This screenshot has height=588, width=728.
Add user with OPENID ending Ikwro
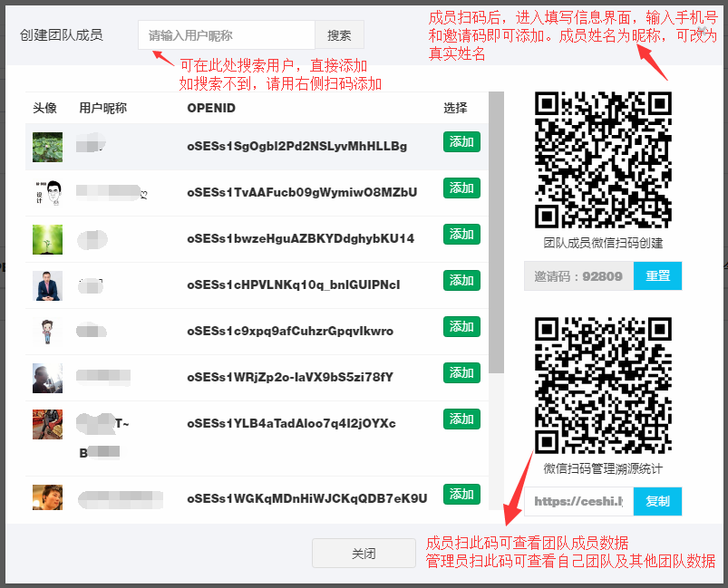click(x=461, y=327)
